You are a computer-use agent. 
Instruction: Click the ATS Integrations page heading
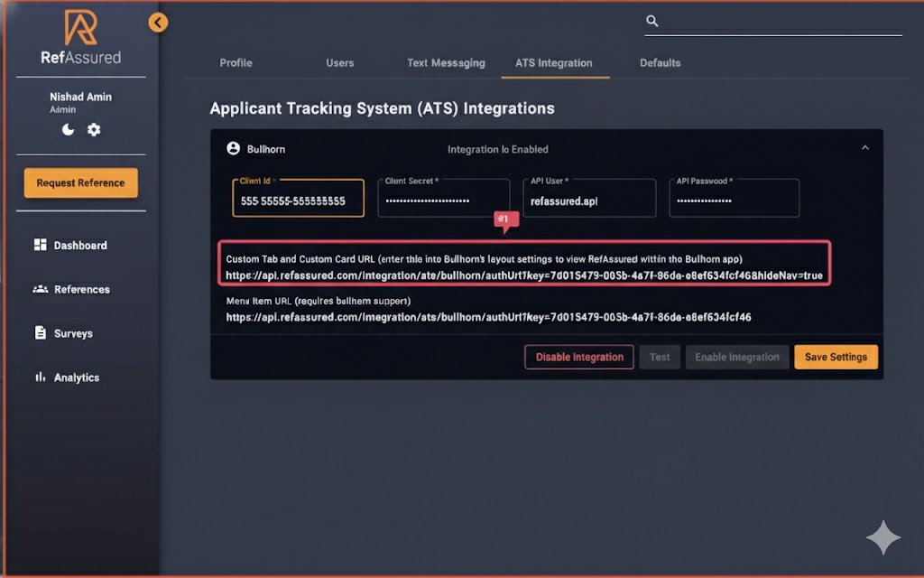[383, 108]
